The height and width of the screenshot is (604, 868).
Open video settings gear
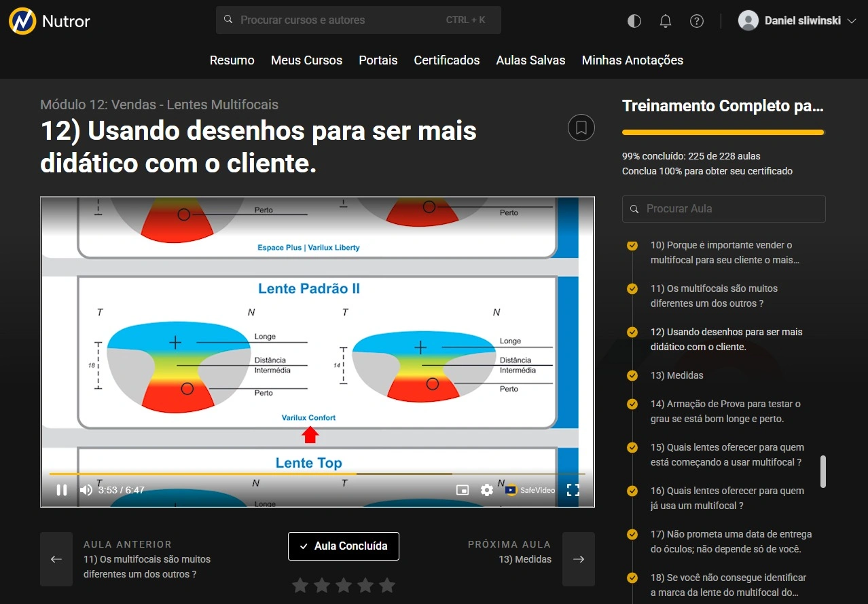[486, 490]
